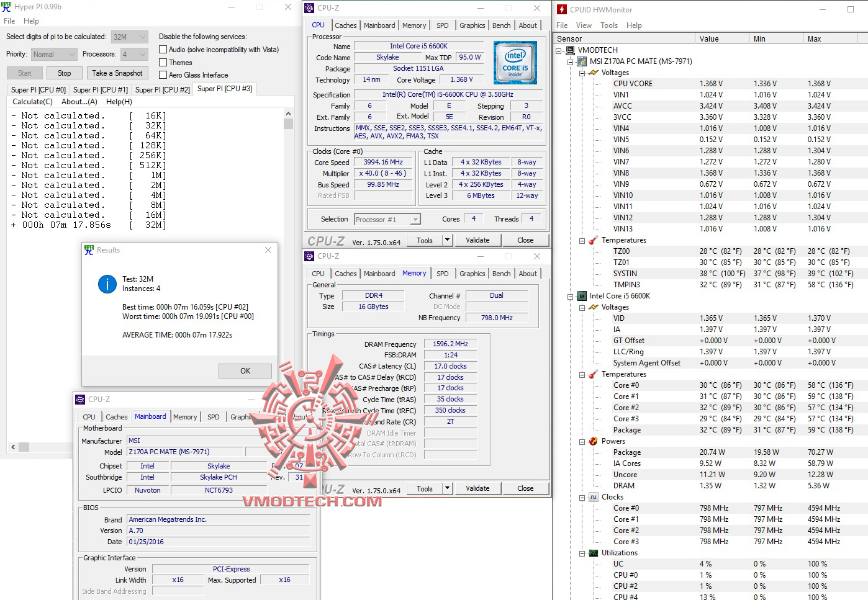868x600 pixels.
Task: Click the Voltages icon under MSI Z170A
Action: tap(594, 73)
